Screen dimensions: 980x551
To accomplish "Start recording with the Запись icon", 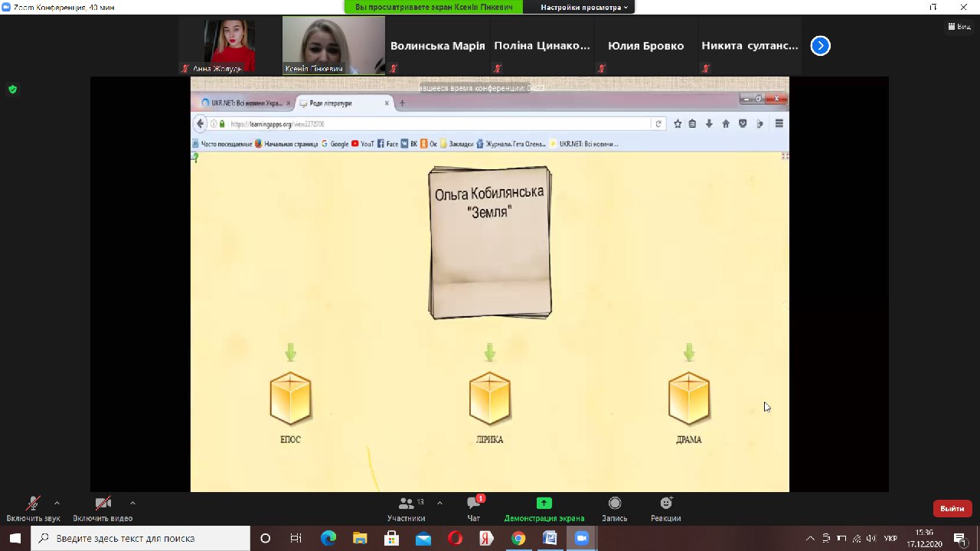I will coord(614,504).
